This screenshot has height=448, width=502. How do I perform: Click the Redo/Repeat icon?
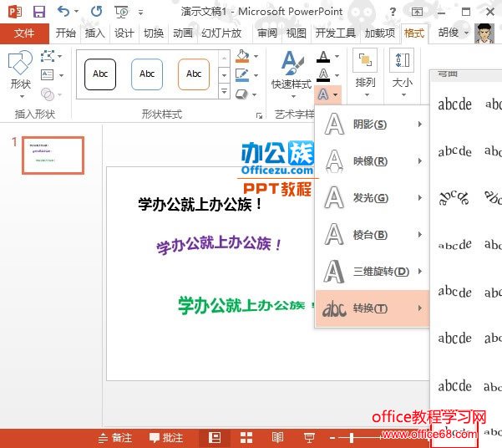coord(96,12)
